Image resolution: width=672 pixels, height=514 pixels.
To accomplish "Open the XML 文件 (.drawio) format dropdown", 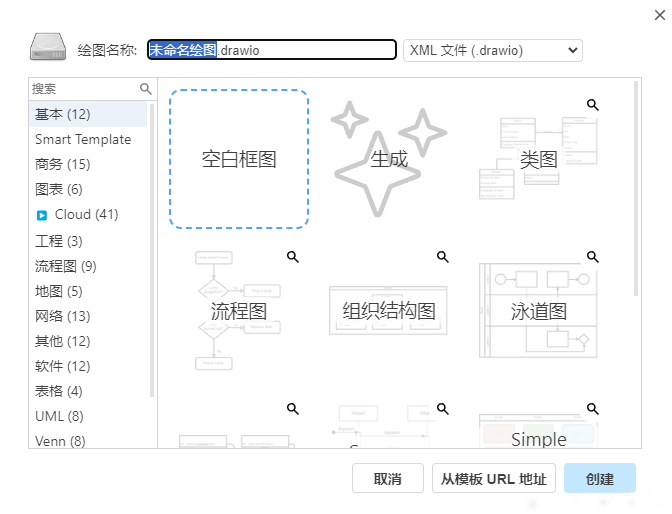I will pos(492,50).
